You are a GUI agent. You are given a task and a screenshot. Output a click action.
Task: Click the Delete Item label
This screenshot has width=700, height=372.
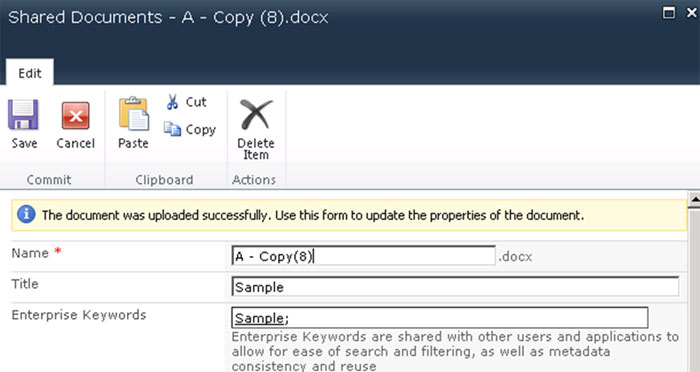pyautogui.click(x=256, y=149)
